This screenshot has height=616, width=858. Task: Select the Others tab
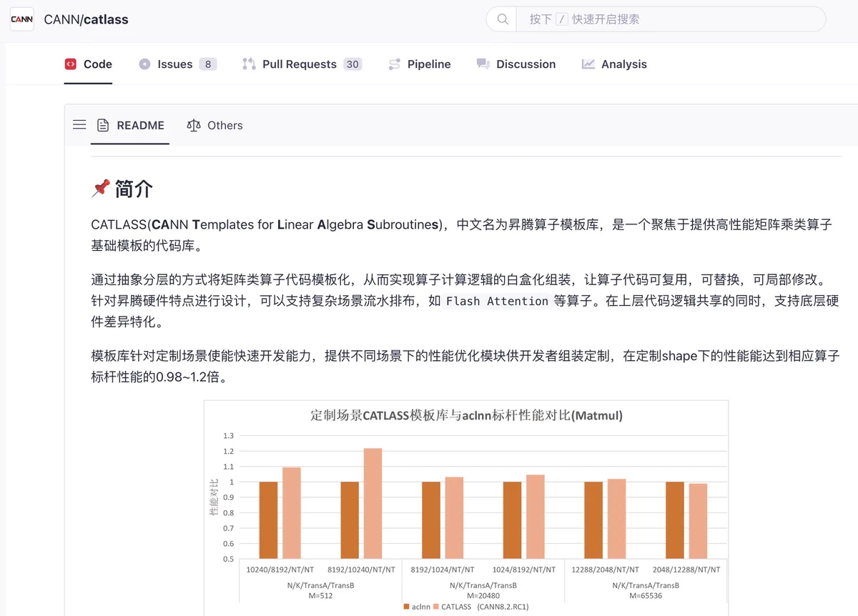(x=214, y=125)
